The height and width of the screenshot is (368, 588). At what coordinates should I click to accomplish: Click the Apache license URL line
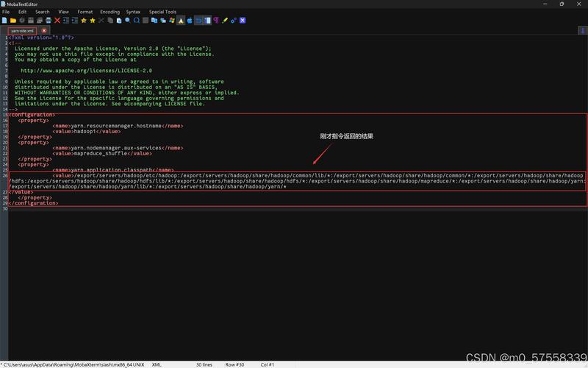click(x=86, y=71)
